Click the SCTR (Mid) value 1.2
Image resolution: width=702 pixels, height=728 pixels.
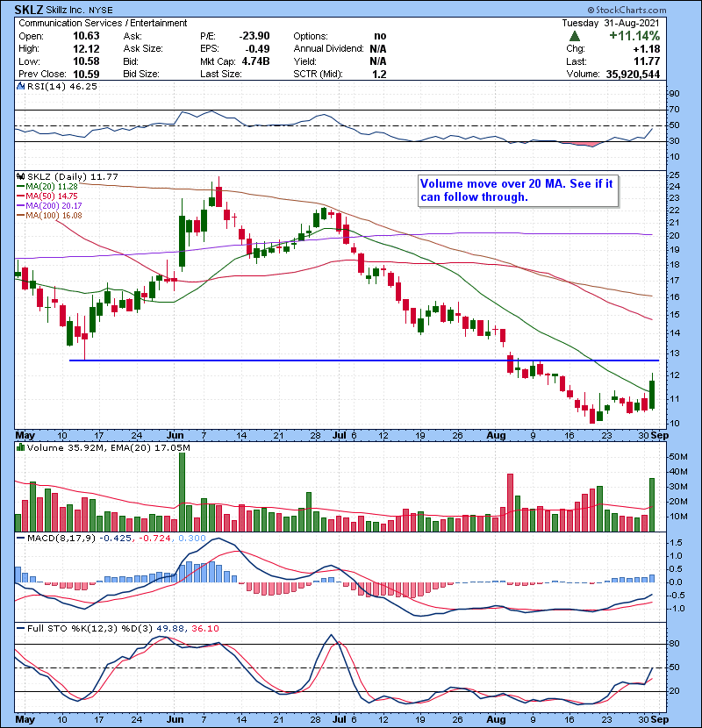point(379,75)
